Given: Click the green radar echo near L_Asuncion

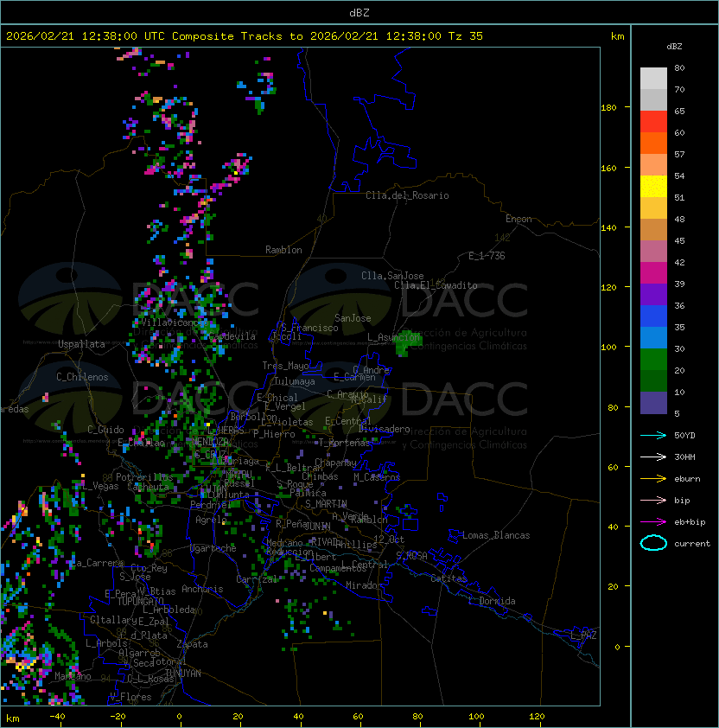Looking at the screenshot, I should pos(407,342).
